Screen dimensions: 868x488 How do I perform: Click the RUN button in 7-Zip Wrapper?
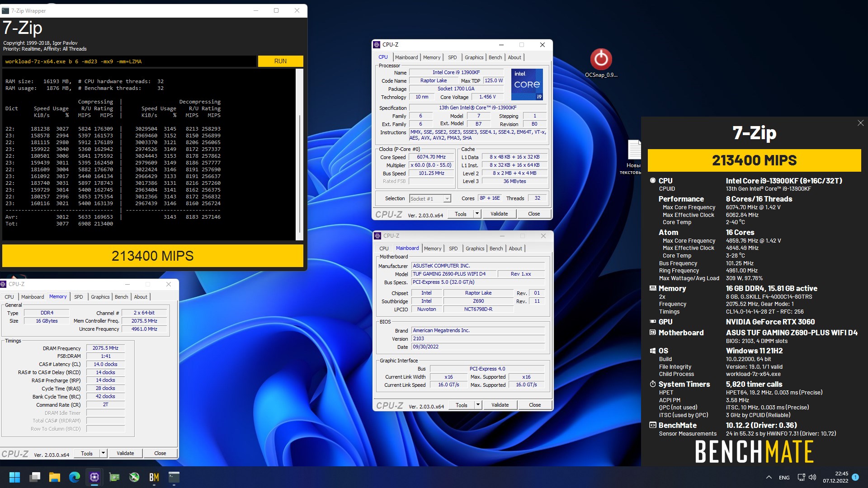tap(280, 61)
